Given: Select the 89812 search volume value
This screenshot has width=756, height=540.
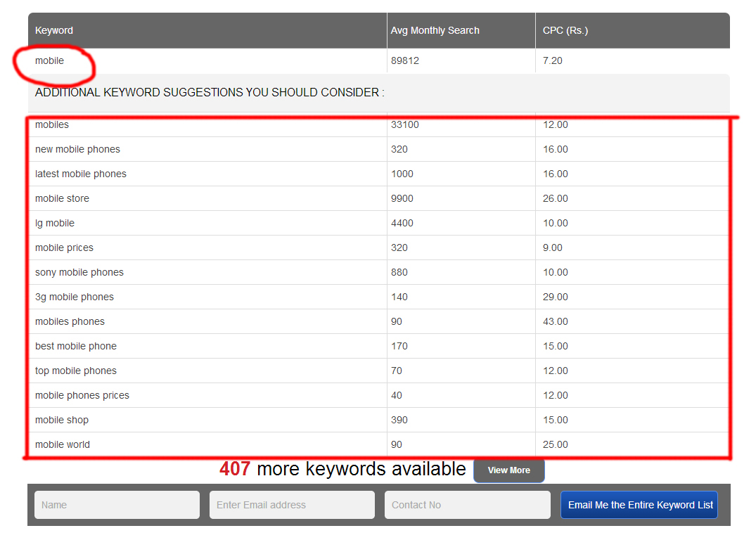Looking at the screenshot, I should coord(405,60).
